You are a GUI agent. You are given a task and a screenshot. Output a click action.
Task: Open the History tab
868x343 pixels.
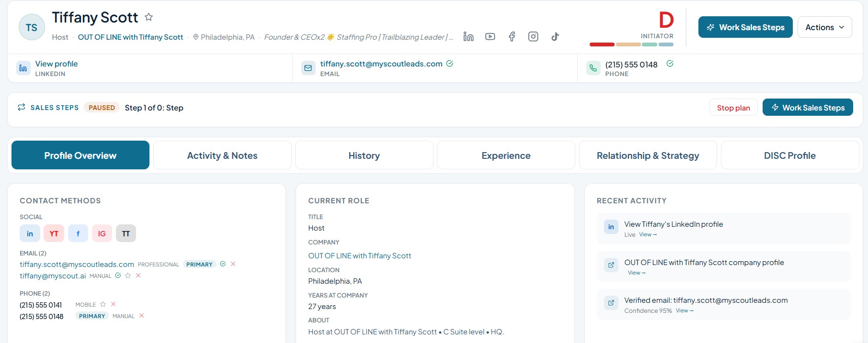[364, 155]
